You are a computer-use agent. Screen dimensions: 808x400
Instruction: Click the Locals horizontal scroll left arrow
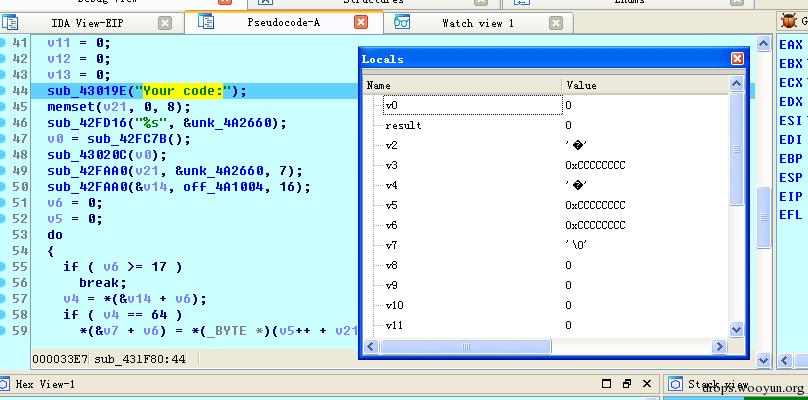click(371, 346)
